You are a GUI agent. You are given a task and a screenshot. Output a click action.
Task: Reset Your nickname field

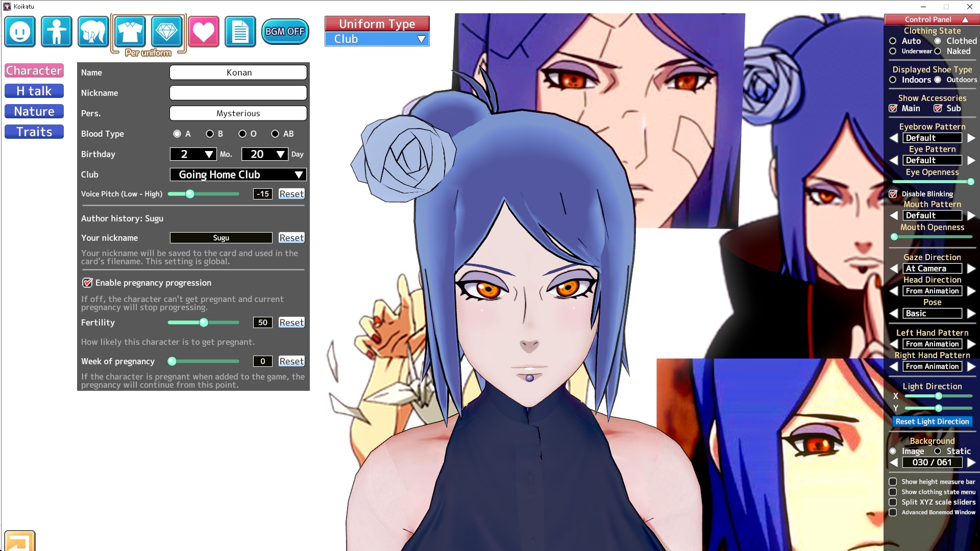pos(291,238)
